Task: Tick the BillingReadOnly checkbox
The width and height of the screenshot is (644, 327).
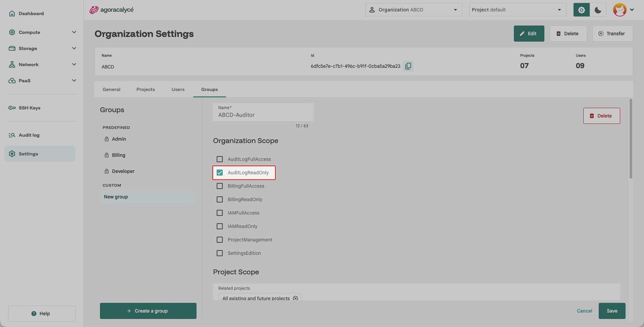Action: pos(220,199)
